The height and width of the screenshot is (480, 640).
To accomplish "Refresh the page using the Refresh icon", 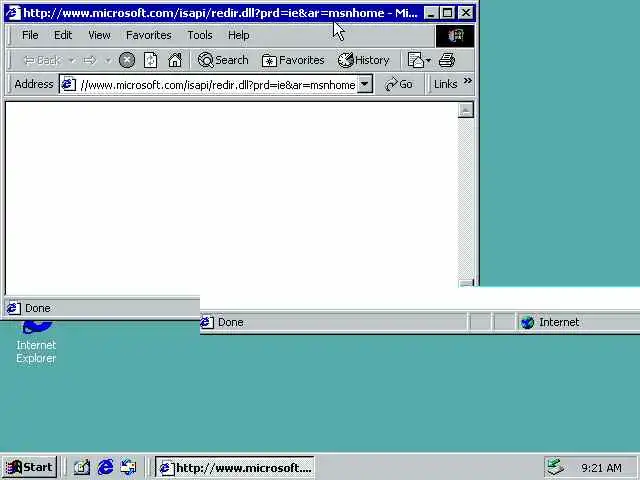I will 150,60.
